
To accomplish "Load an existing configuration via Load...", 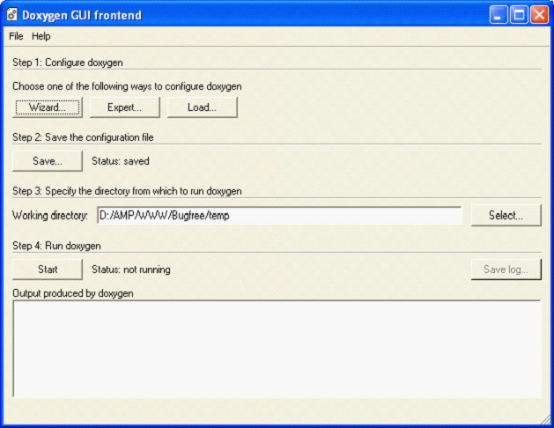I will 202,107.
